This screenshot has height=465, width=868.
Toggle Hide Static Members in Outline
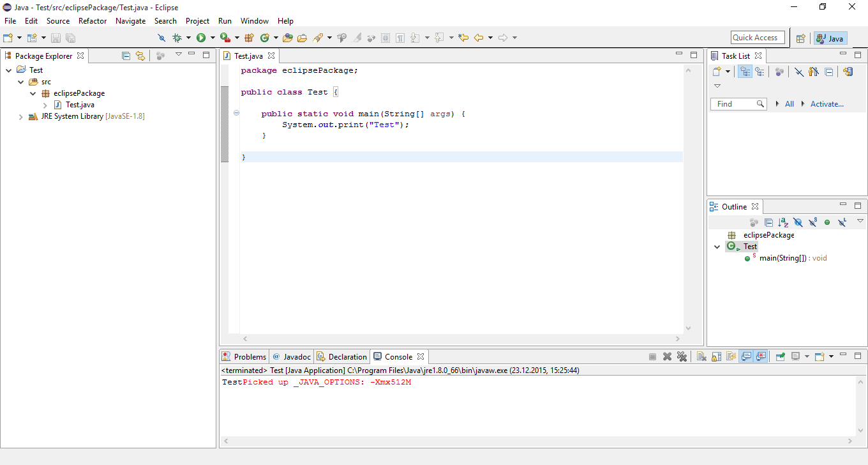[x=812, y=222]
